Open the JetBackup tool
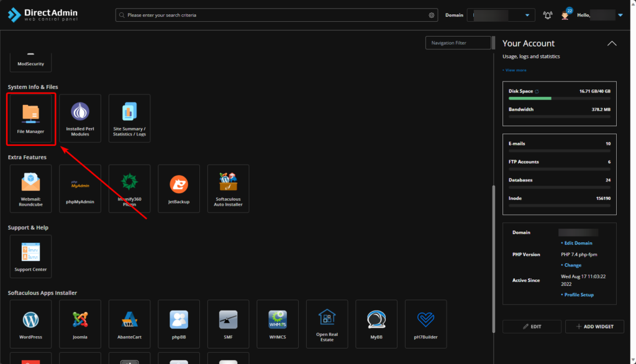 point(179,188)
